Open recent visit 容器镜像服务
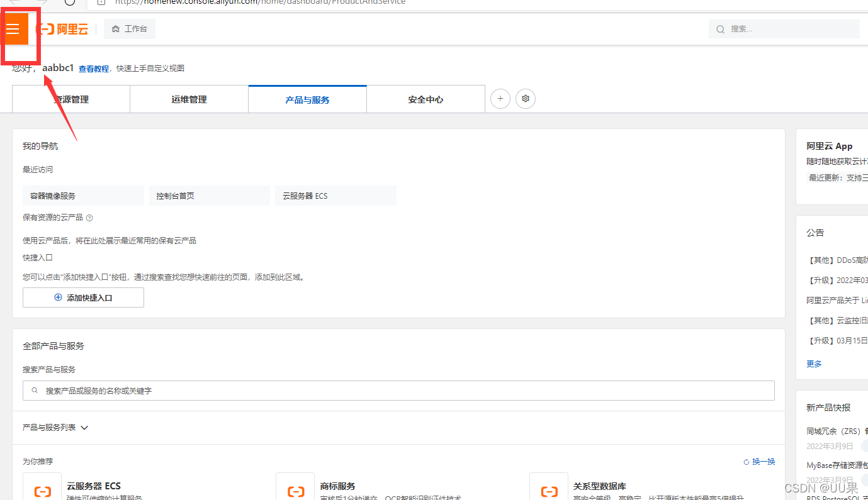 point(83,196)
